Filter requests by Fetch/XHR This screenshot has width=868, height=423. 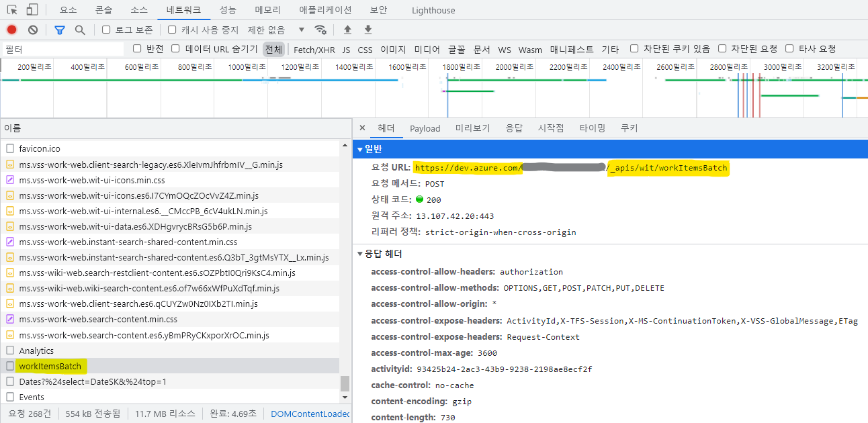(x=314, y=49)
